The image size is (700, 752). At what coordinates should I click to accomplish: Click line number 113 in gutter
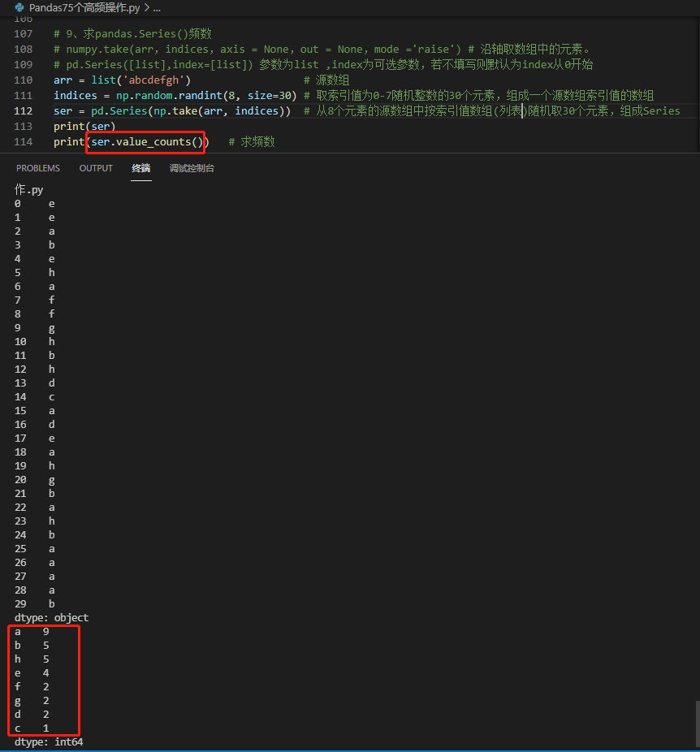click(x=23, y=126)
